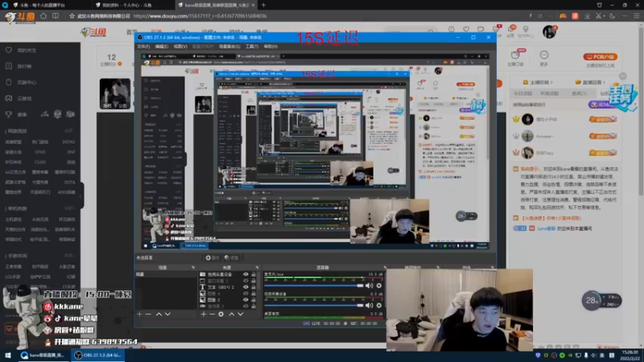Open Windows Start menu
The width and height of the screenshot is (644, 362).
pos(8,355)
